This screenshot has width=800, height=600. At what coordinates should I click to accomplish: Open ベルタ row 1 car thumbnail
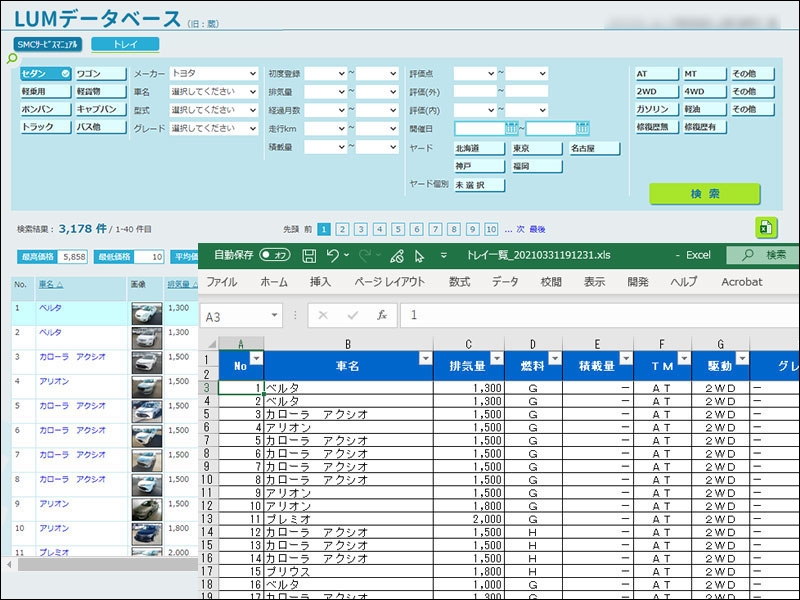(147, 313)
